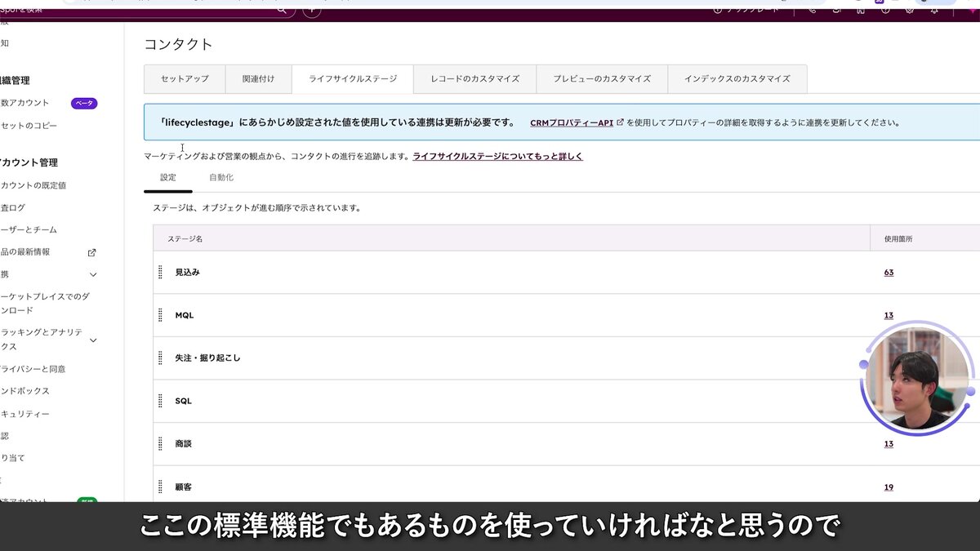
Task: Open the dropdown arrow at top-right corner
Action: (x=972, y=11)
